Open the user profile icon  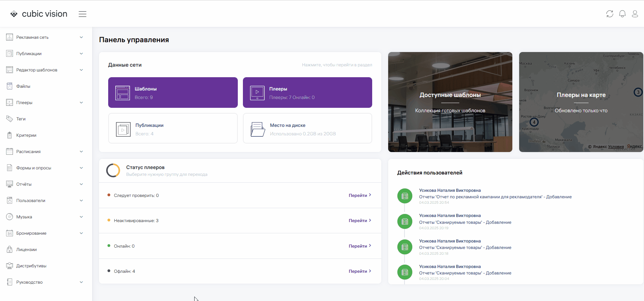click(x=635, y=14)
